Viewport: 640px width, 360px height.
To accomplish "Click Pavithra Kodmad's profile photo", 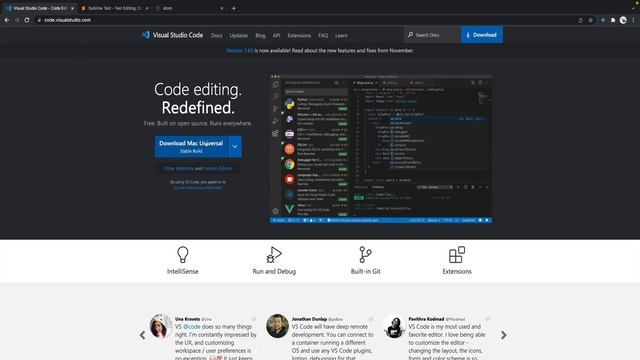I will [394, 326].
